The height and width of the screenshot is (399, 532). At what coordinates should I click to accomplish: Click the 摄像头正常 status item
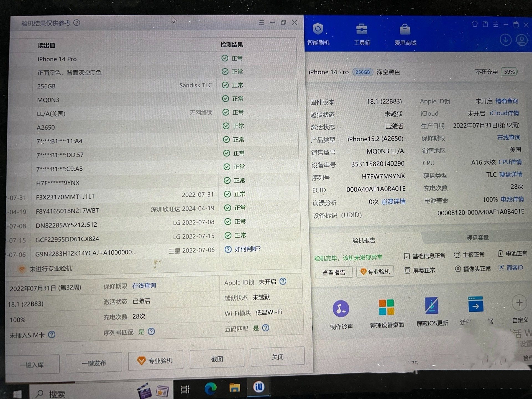click(473, 268)
